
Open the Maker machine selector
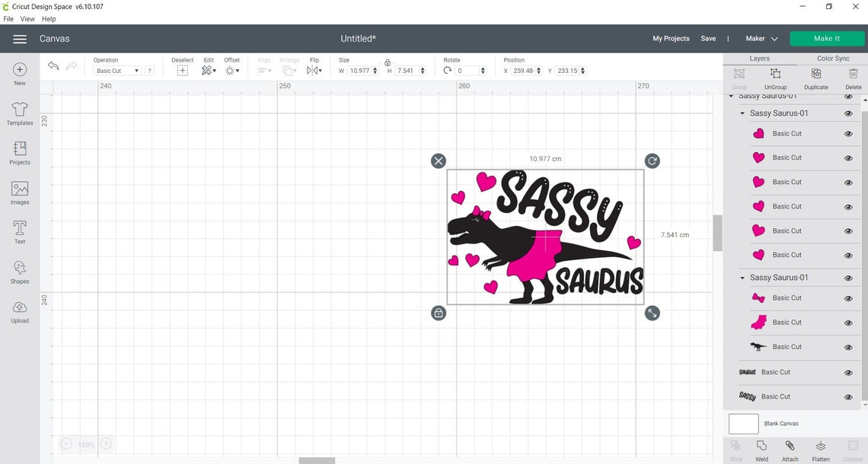pos(760,38)
